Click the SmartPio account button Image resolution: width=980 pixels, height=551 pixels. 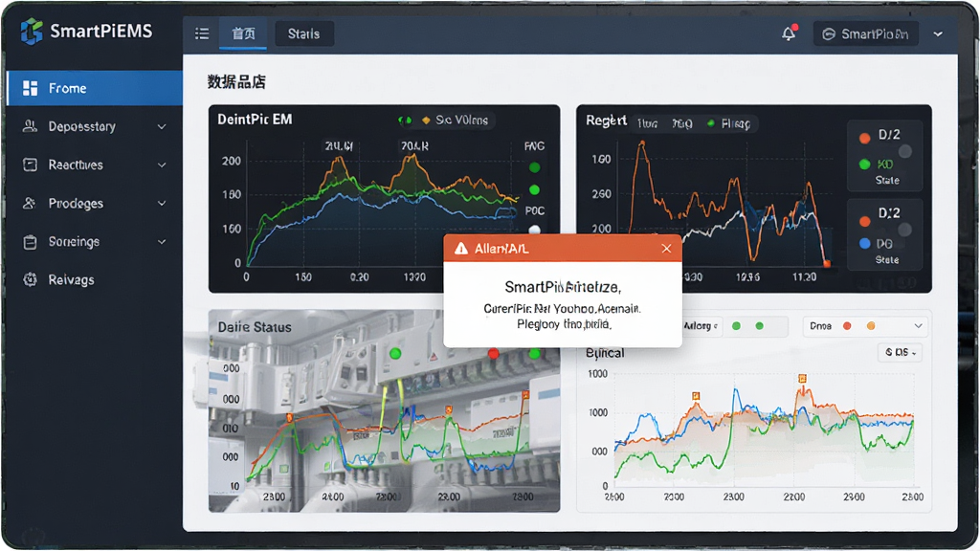click(x=865, y=34)
